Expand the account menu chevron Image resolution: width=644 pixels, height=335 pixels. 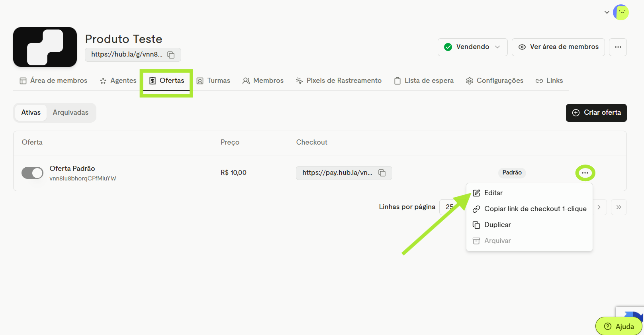[607, 12]
